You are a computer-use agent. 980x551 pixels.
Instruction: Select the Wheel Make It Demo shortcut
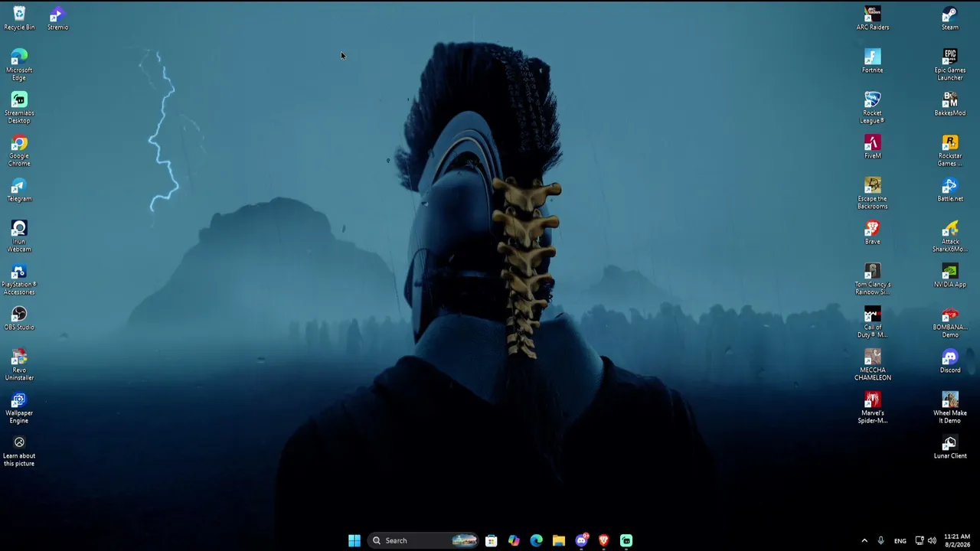click(x=950, y=408)
